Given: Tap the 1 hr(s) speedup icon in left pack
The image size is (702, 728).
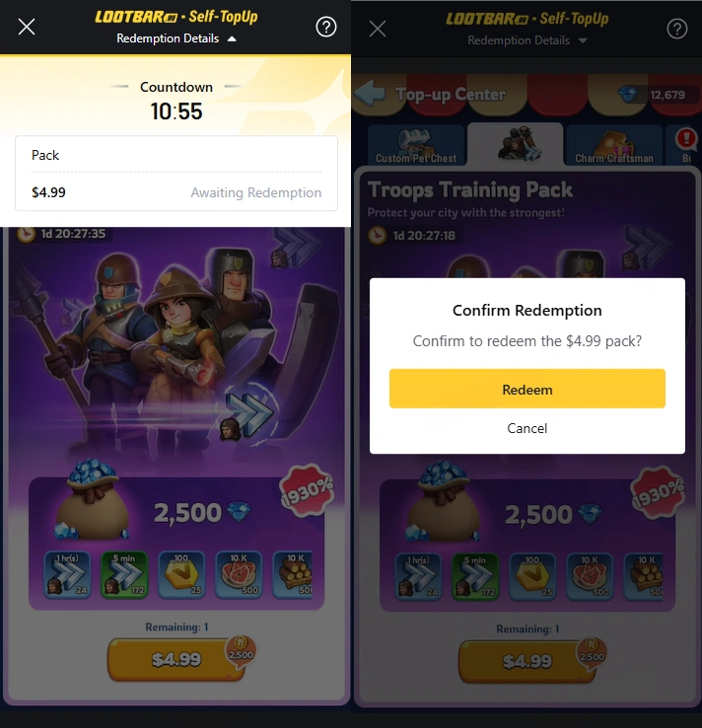Looking at the screenshot, I should coord(67,574).
